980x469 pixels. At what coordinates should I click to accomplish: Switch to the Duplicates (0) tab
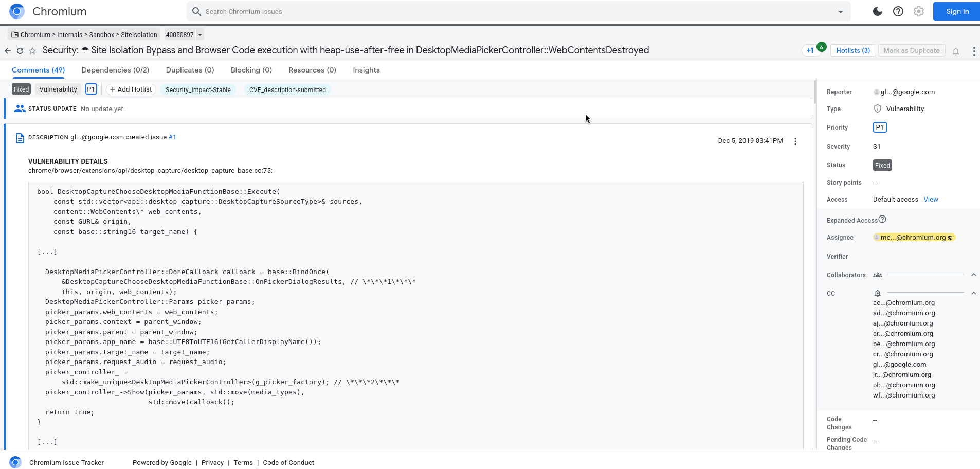190,70
